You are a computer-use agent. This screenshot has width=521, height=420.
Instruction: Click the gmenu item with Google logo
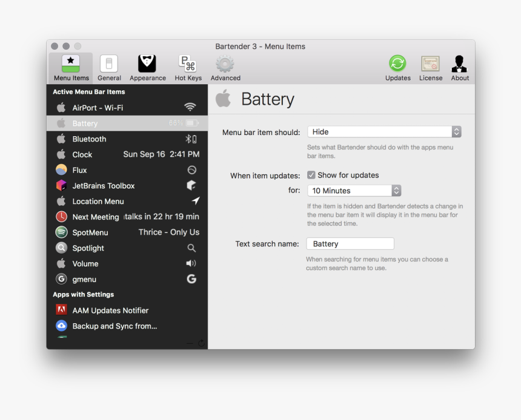[84, 279]
